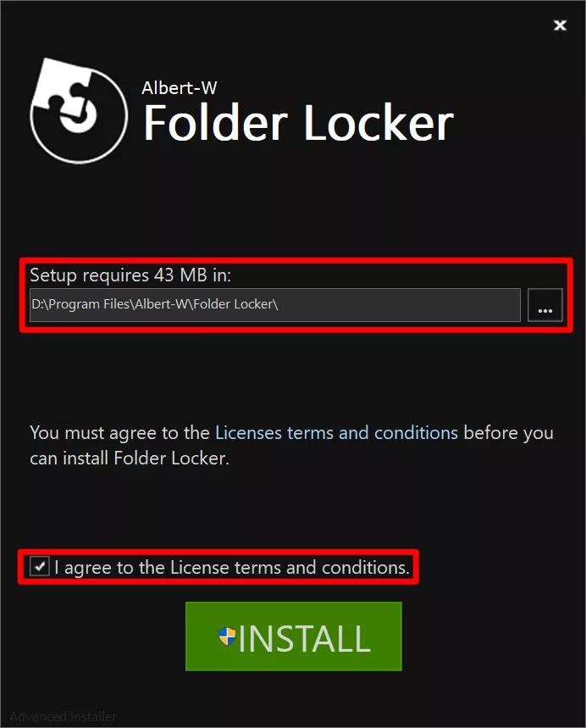Open the 'Licenses terms and conditions' link
This screenshot has height=728, width=586.
[x=336, y=433]
